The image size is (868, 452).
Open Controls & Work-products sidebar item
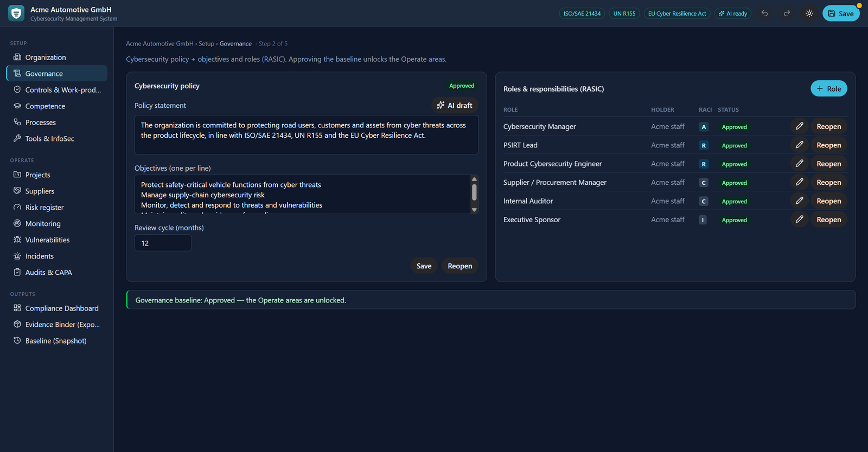tap(57, 90)
